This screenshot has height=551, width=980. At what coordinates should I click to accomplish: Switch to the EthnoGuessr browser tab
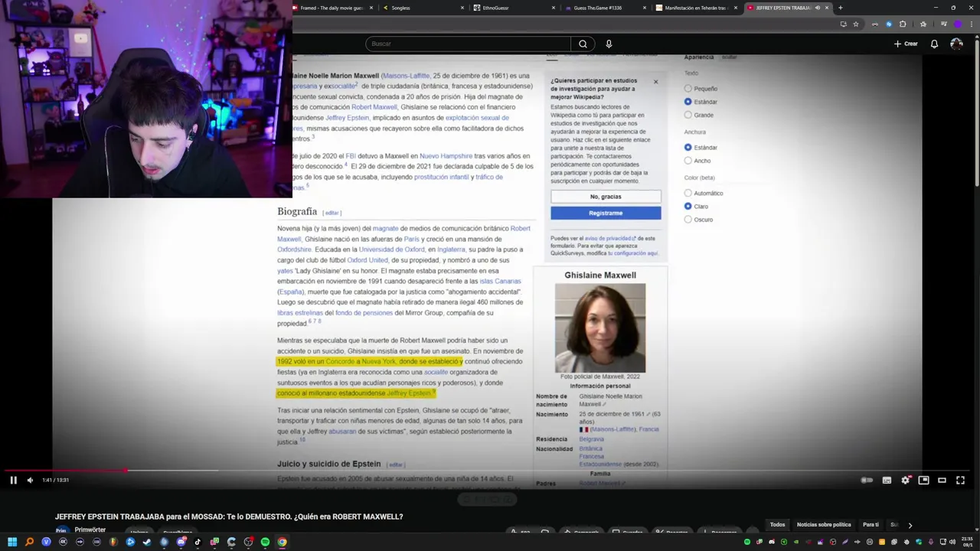click(513, 8)
